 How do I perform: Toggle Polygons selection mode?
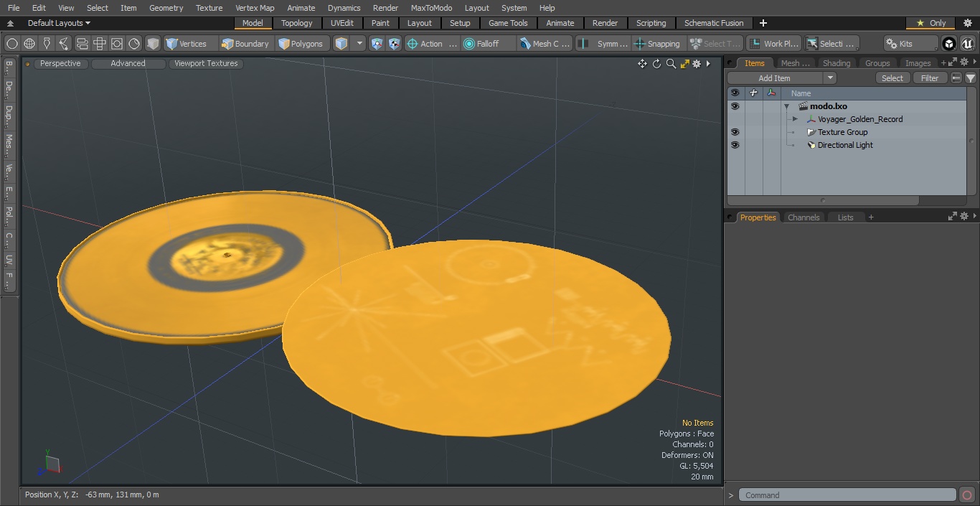(x=301, y=44)
